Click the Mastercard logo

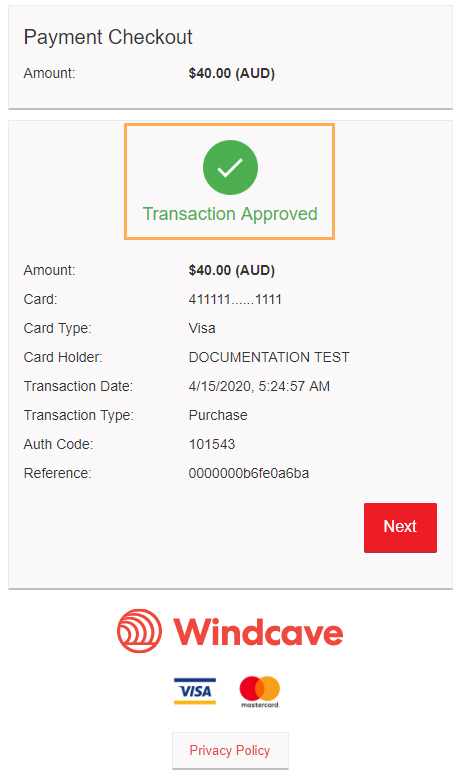[x=260, y=691]
